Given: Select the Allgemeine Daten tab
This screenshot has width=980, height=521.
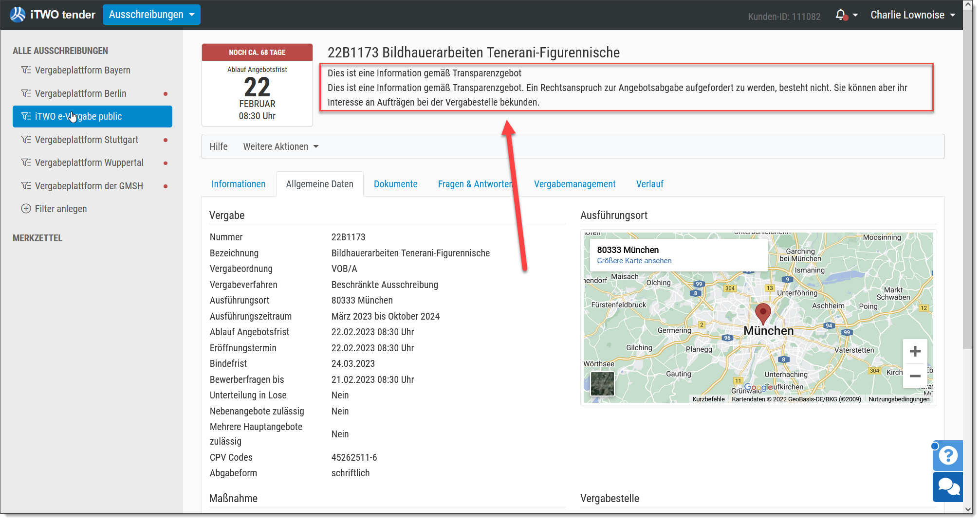Looking at the screenshot, I should click(320, 184).
